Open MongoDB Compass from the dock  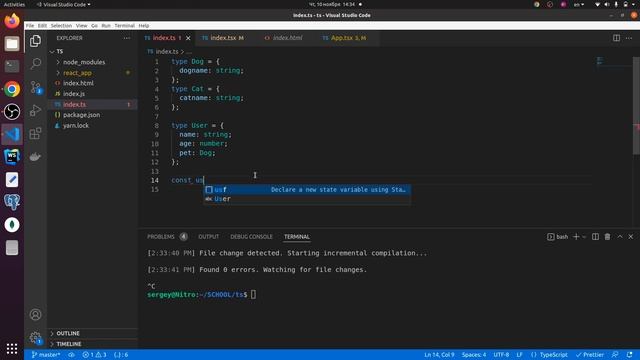(x=12, y=225)
